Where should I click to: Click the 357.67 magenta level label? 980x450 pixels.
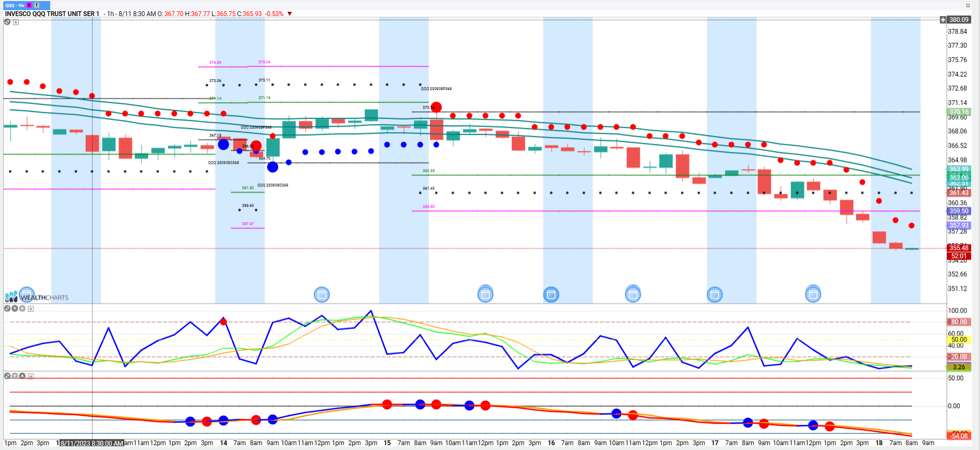click(x=248, y=224)
